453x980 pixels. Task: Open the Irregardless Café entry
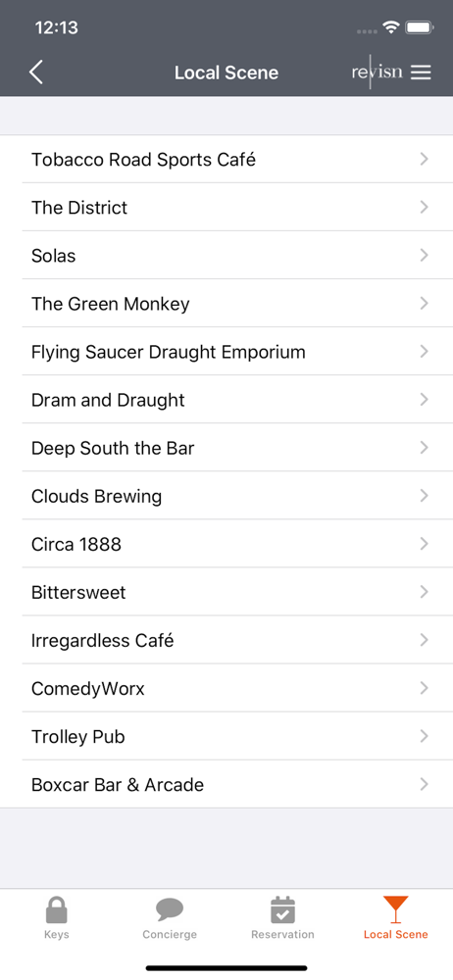click(x=226, y=641)
